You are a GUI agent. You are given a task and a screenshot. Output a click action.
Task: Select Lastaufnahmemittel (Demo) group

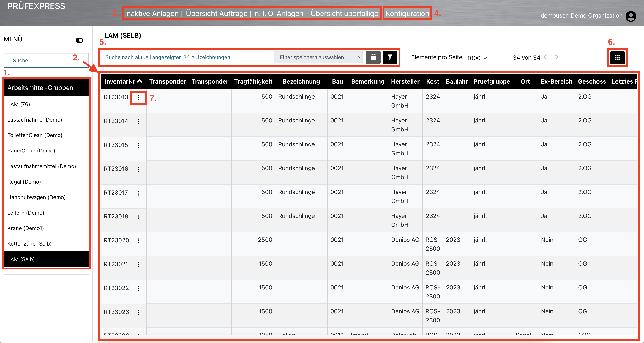click(46, 166)
